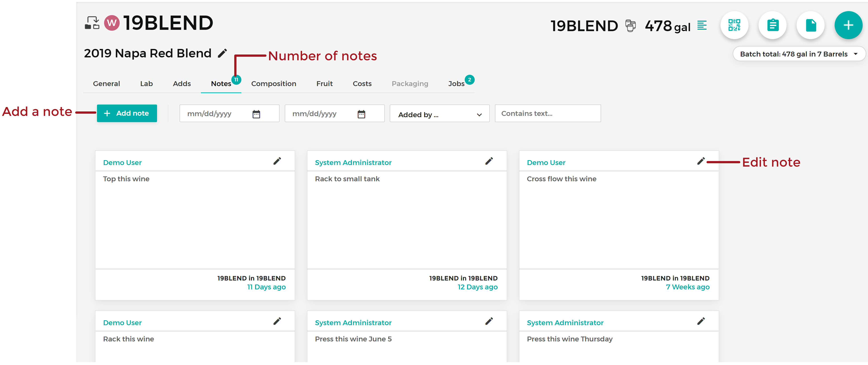The width and height of the screenshot is (868, 365).
Task: Switch to the Composition tab
Action: coord(273,84)
